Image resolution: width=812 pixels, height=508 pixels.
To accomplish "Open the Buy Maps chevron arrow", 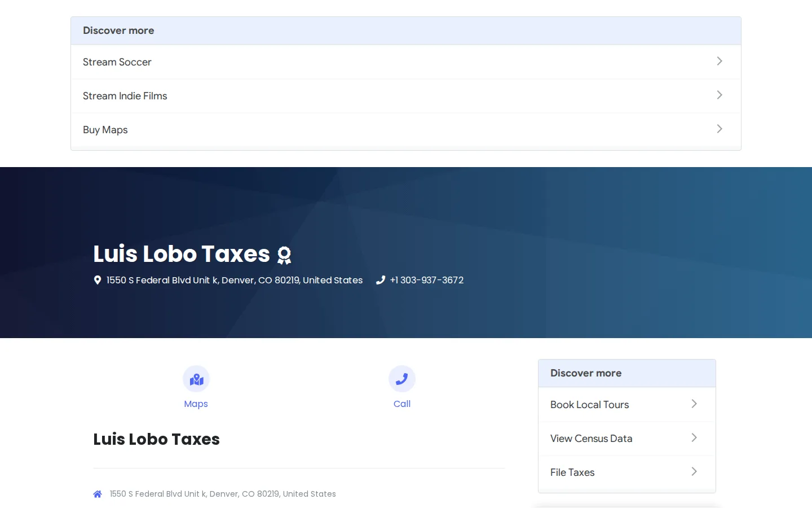I will [x=720, y=129].
